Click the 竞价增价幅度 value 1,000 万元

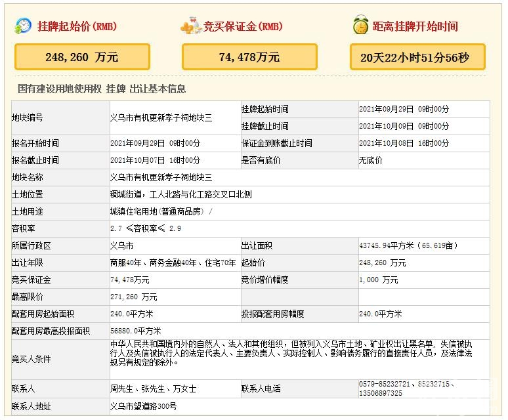pos(378,280)
